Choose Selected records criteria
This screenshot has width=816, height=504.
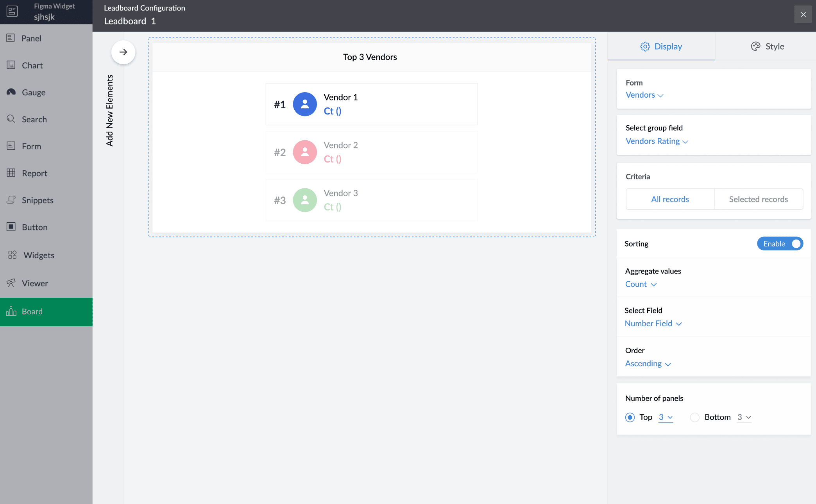coord(758,199)
